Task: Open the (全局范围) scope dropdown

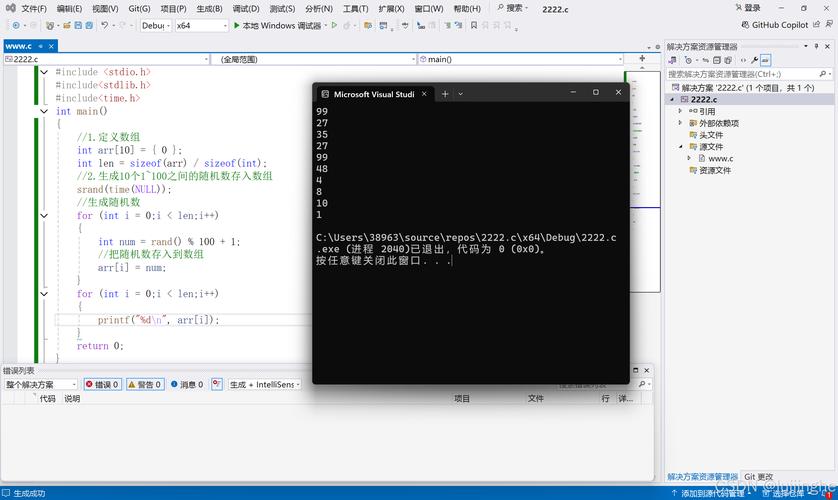Action: [x=314, y=59]
